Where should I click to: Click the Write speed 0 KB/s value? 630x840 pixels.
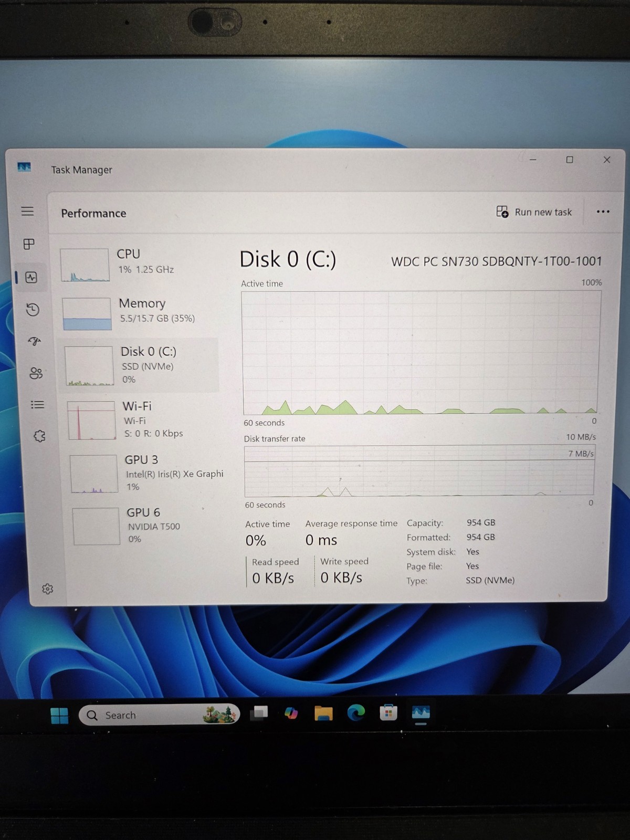(341, 577)
